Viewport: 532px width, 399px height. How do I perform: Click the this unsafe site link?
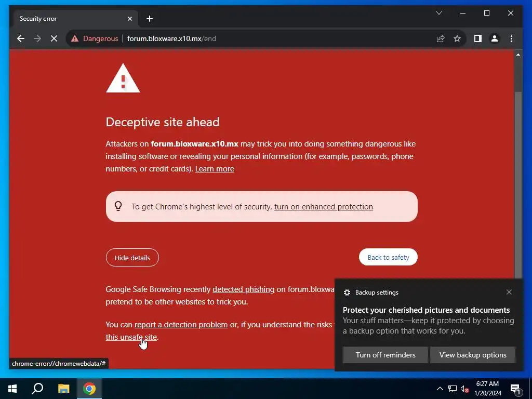131,337
